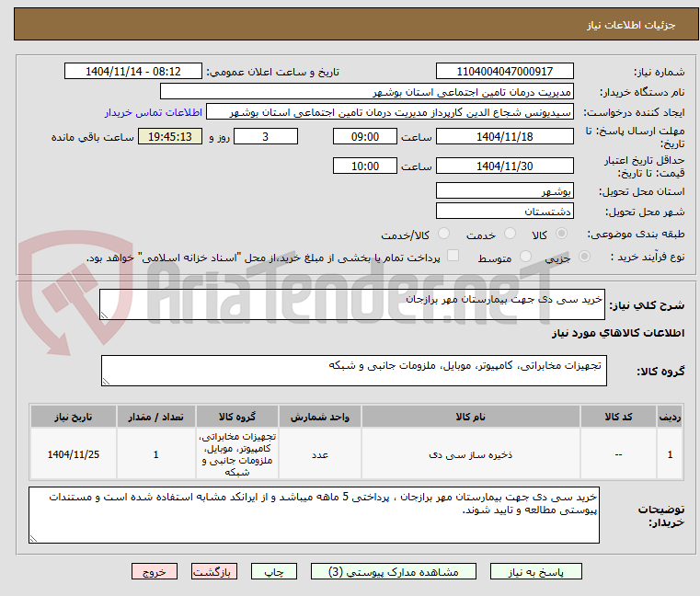Select the خدمت radio button
700x596 pixels.
click(510, 234)
